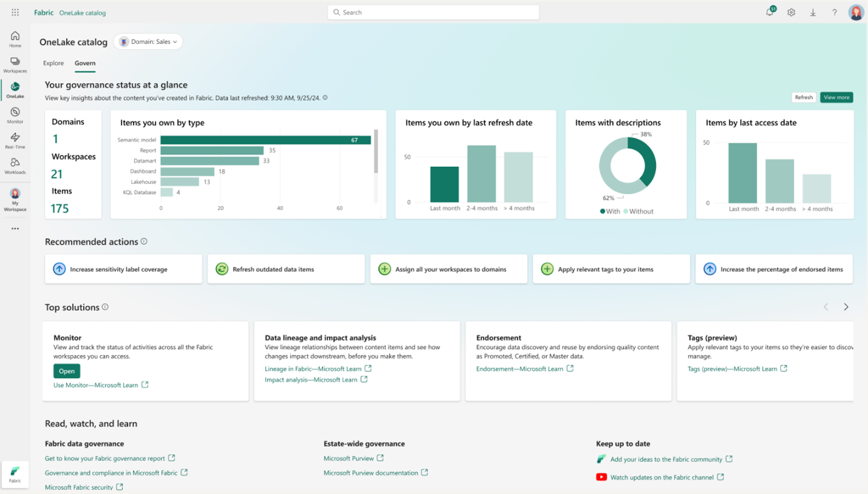Click the Lakehouse label in chart

point(143,182)
